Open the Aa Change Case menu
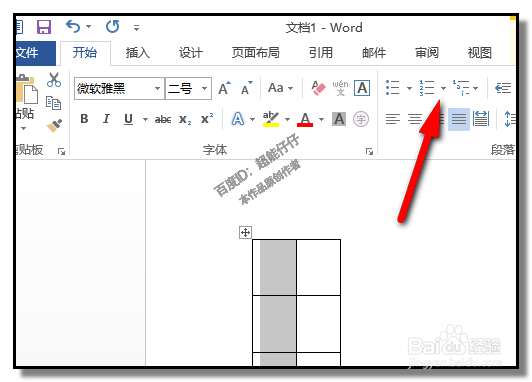 (x=280, y=88)
